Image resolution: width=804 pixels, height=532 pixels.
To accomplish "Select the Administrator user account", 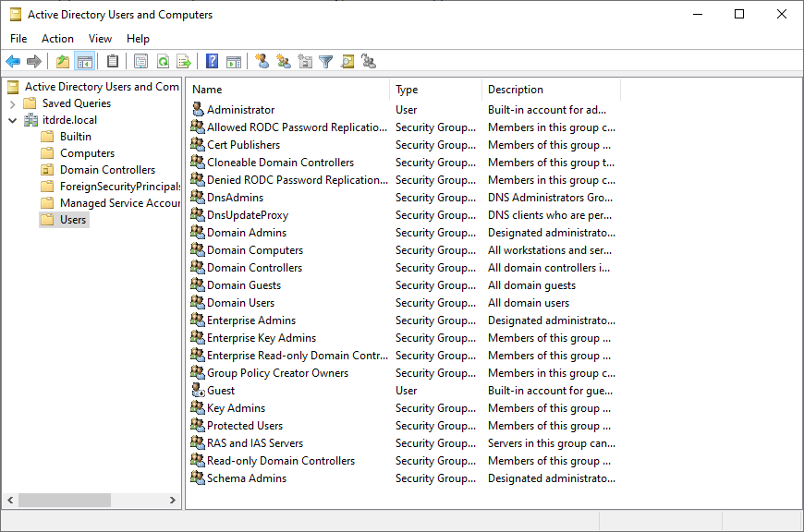I will (240, 110).
